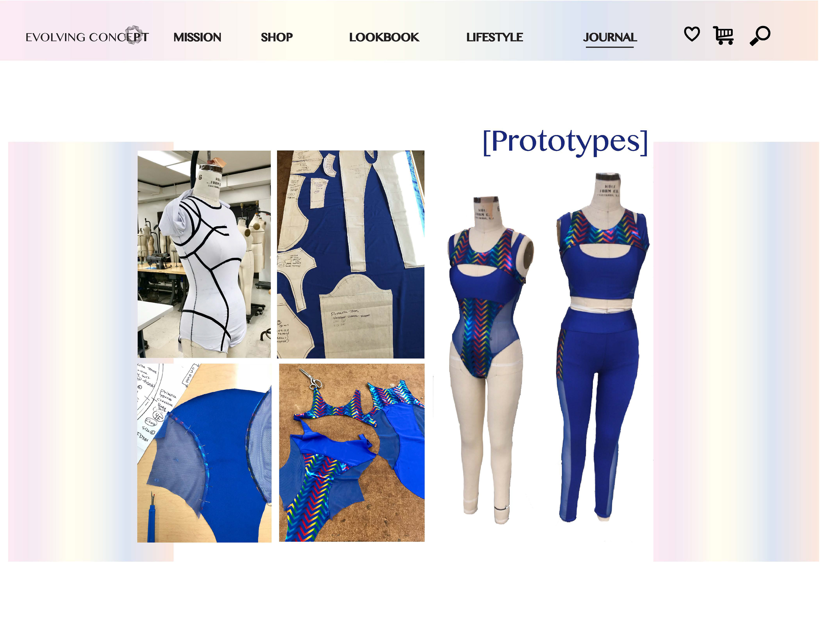Click the right pastel gradient panel
820x644 pixels.
[x=736, y=351]
